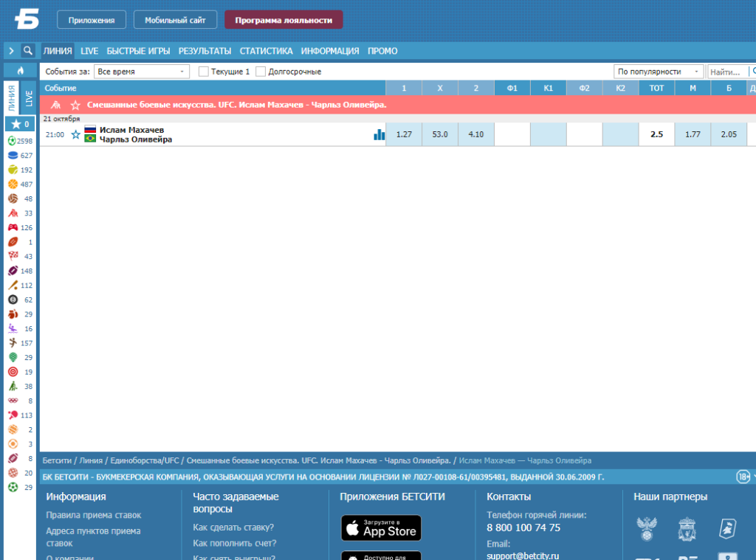Open Как сделать ставку? FAQ link
This screenshot has width=756, height=560.
pyautogui.click(x=233, y=528)
